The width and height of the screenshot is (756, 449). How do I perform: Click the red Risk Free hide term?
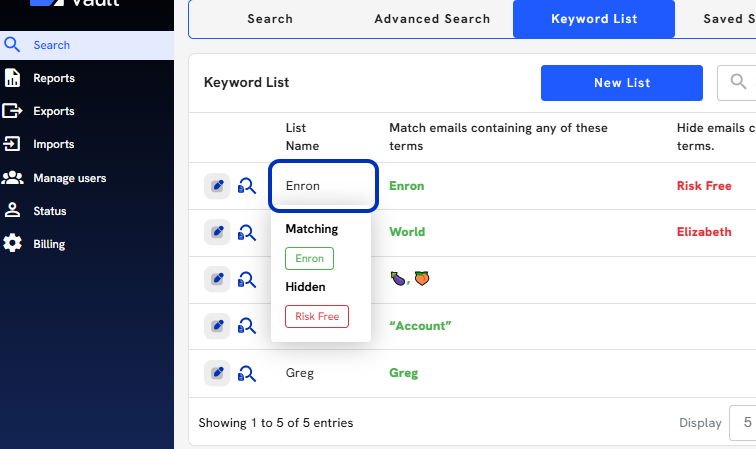[704, 186]
